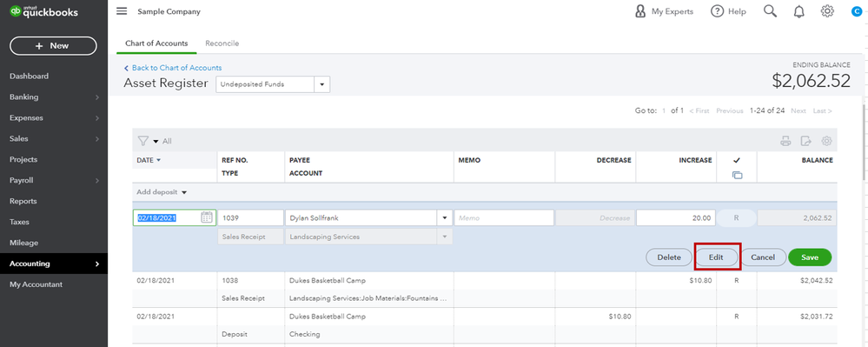868x347 pixels.
Task: Open the Landscaping Services account dropdown
Action: pos(445,237)
